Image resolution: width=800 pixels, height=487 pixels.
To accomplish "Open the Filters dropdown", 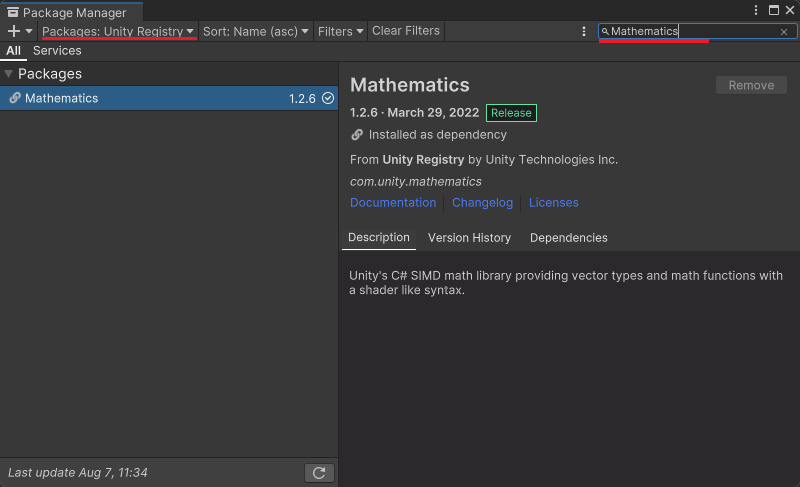I will click(x=340, y=31).
